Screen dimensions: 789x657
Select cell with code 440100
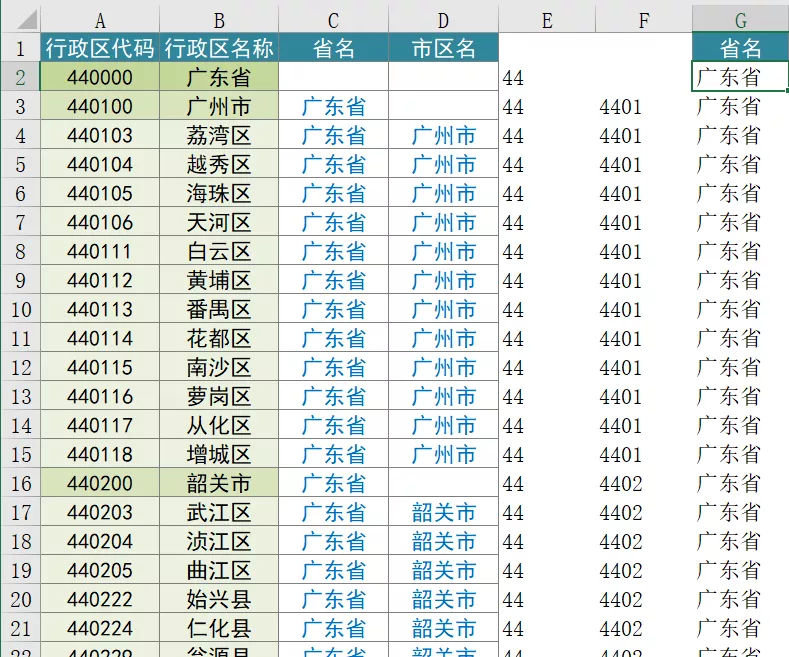click(100, 106)
